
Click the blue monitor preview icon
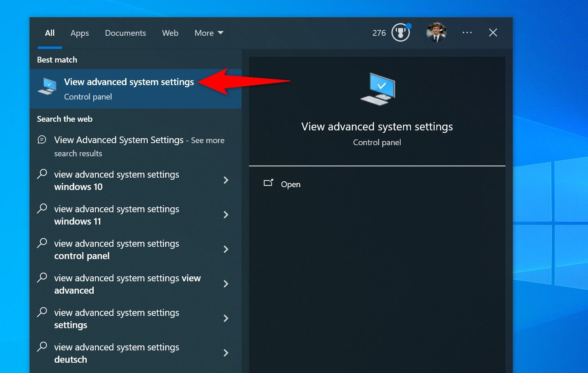377,88
